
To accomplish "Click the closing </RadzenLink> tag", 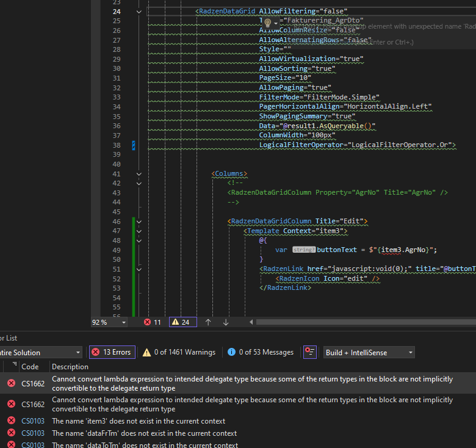I will click(x=286, y=287).
